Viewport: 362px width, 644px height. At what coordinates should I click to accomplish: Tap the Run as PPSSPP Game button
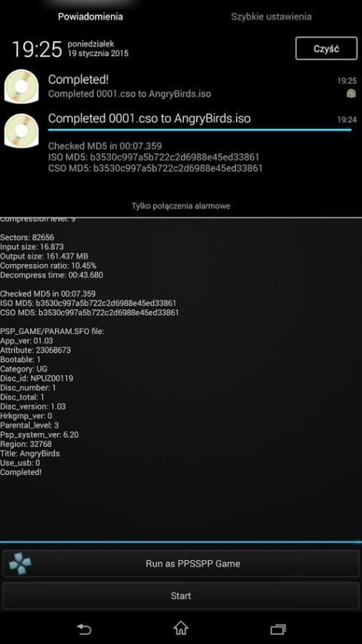[181, 563]
